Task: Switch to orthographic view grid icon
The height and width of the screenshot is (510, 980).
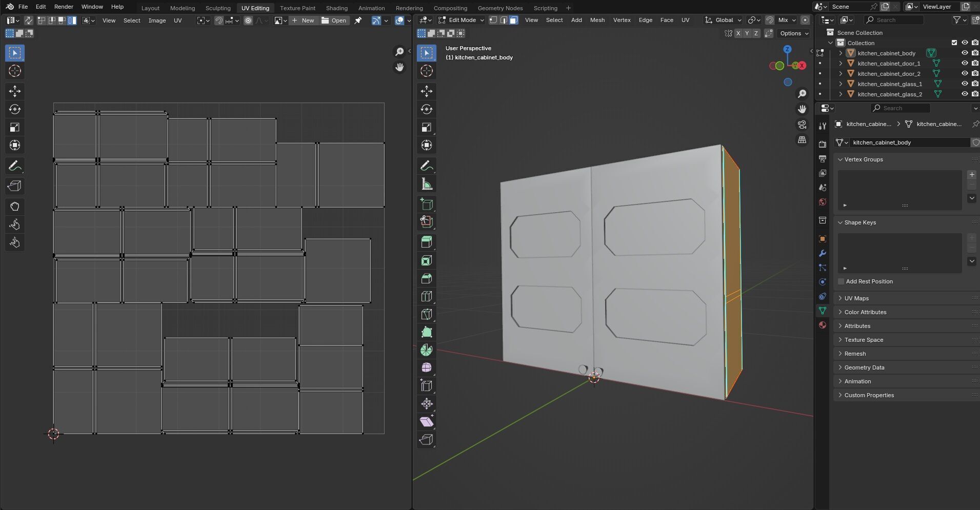Action: coord(802,140)
